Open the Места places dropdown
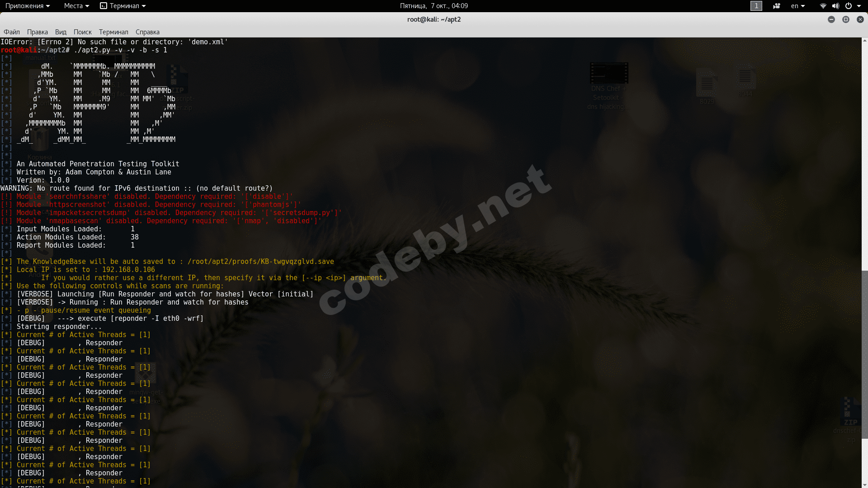868x488 pixels. tap(76, 6)
